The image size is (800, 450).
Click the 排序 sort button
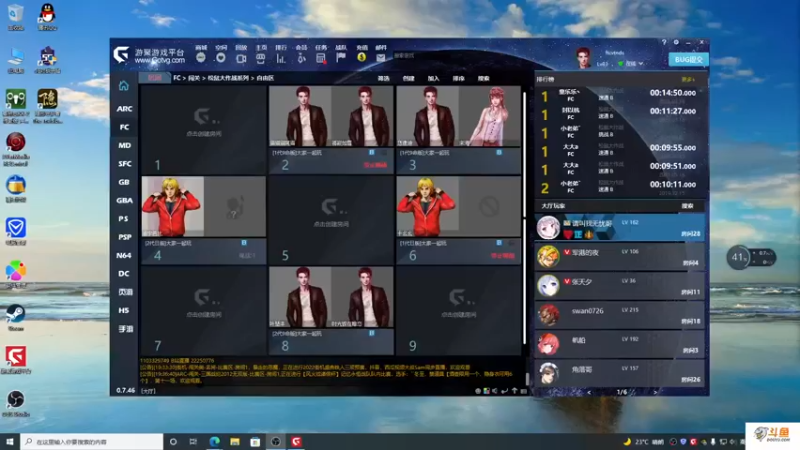pyautogui.click(x=458, y=79)
